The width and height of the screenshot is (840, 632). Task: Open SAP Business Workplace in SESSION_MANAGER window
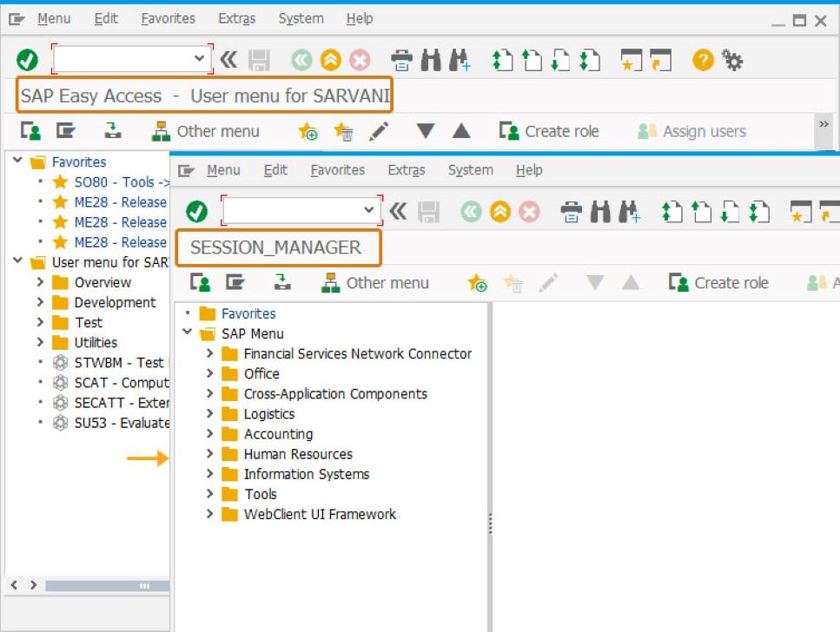click(282, 283)
